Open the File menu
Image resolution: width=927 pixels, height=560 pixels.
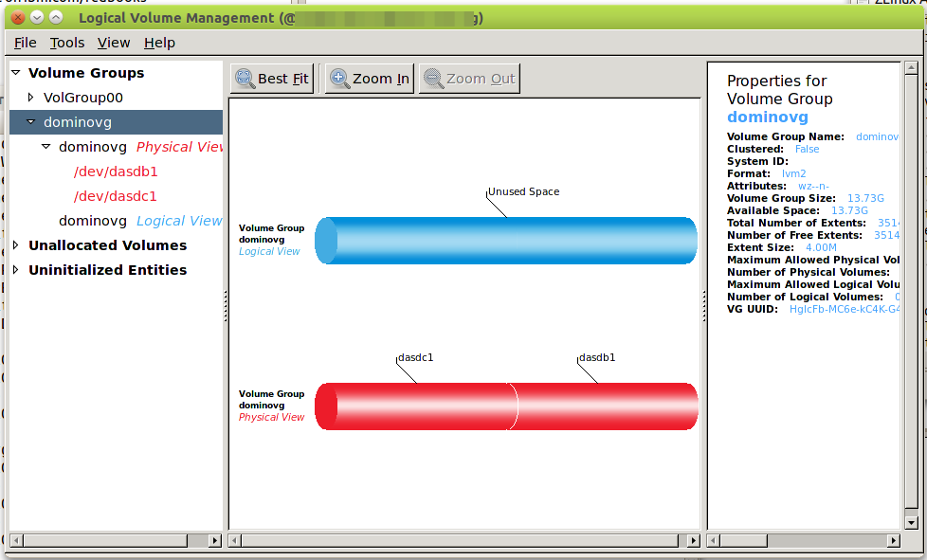(x=26, y=43)
